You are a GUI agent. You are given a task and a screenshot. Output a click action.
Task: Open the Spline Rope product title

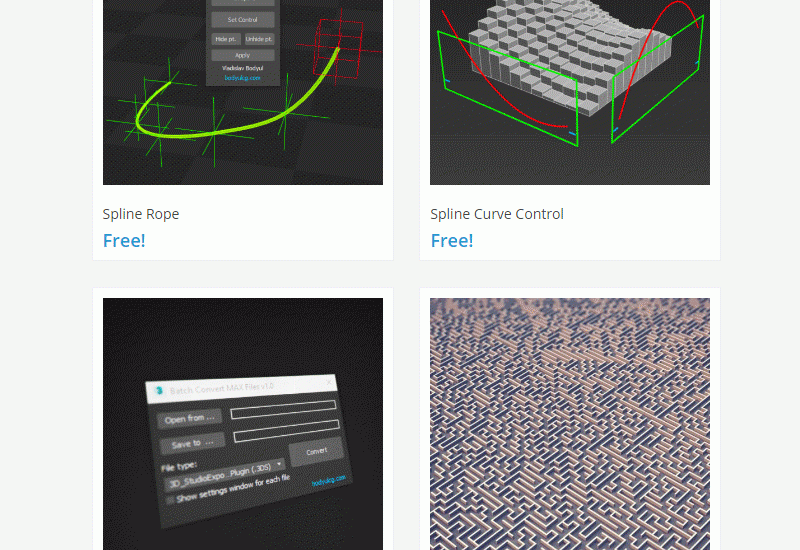(x=141, y=214)
